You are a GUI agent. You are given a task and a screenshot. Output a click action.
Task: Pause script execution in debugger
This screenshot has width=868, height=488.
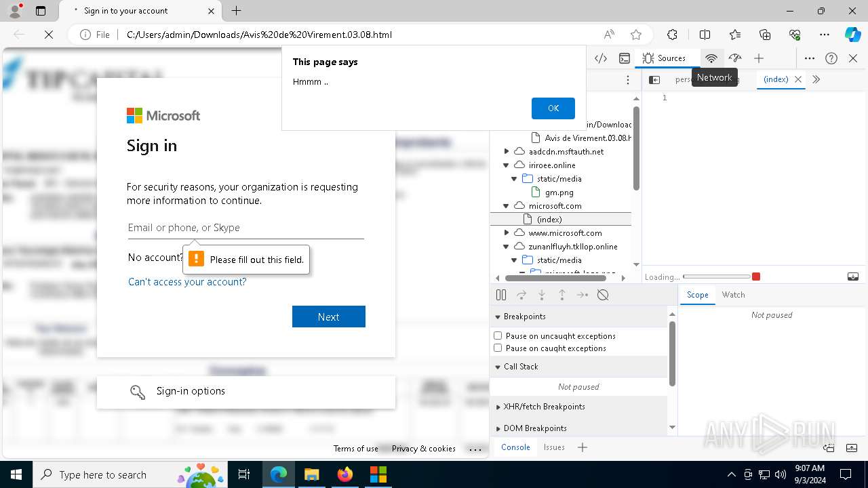[x=501, y=295]
